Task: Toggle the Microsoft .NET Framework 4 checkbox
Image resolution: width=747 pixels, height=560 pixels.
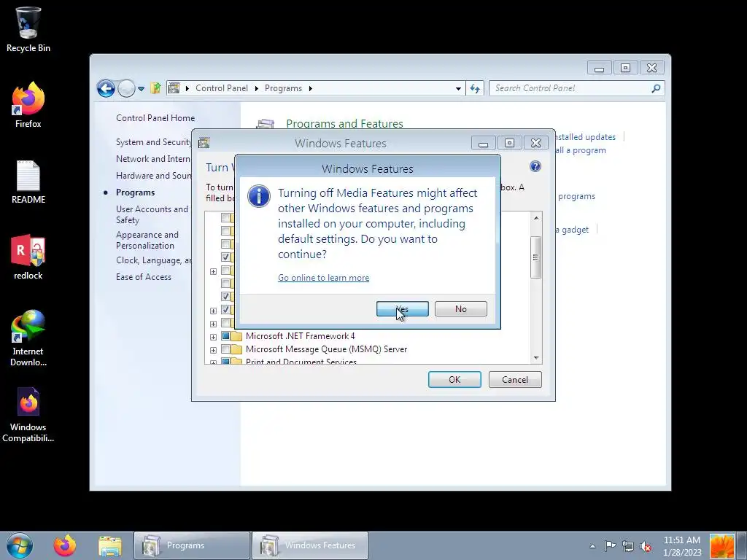Action: [x=226, y=336]
